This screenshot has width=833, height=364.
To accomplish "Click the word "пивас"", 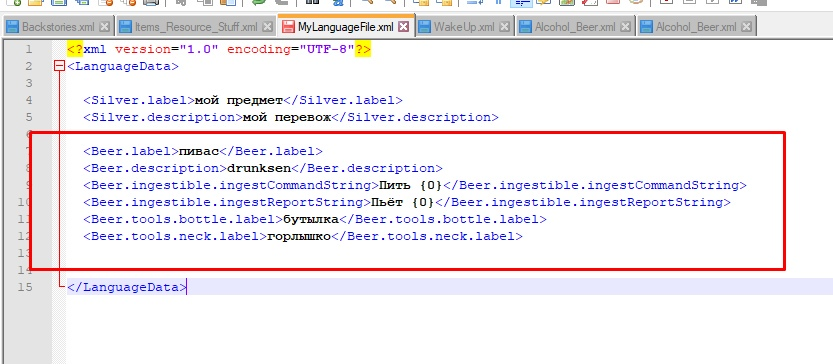I will [x=199, y=152].
